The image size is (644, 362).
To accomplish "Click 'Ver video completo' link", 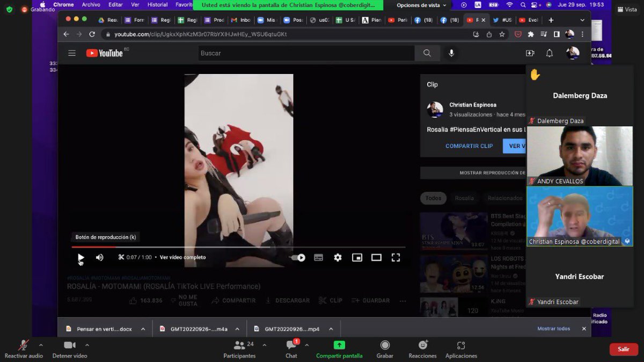I will coord(182,257).
